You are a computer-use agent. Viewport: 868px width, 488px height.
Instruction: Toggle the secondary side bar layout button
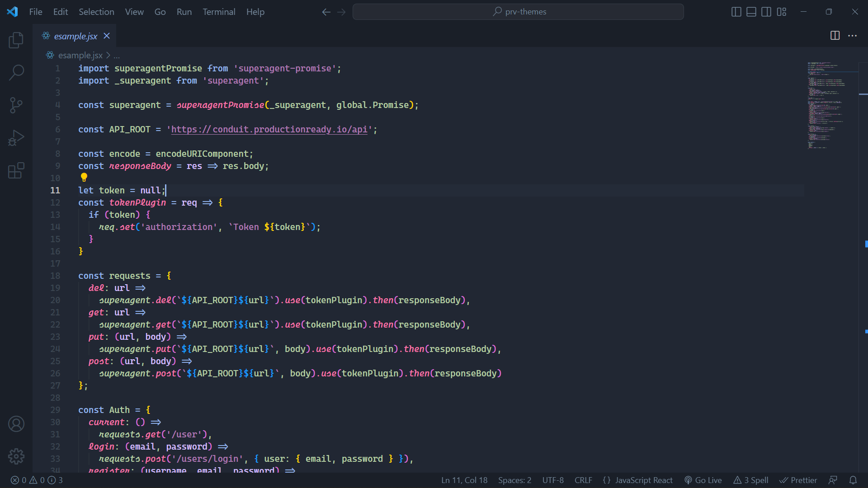coord(766,12)
